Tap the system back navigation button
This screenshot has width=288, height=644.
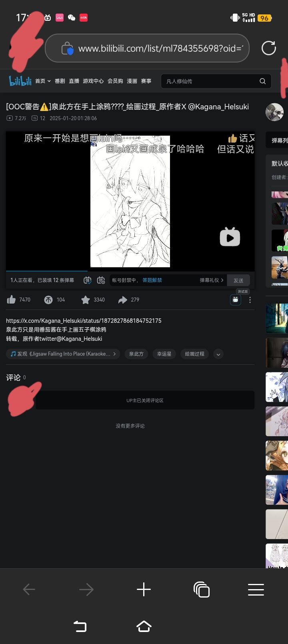[80, 626]
